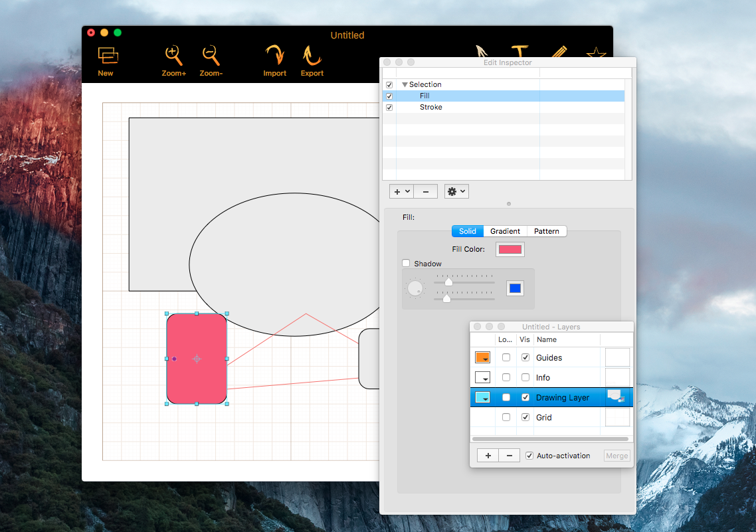The width and height of the screenshot is (756, 532).
Task: Switch to the Gradient fill tab
Action: coord(505,231)
